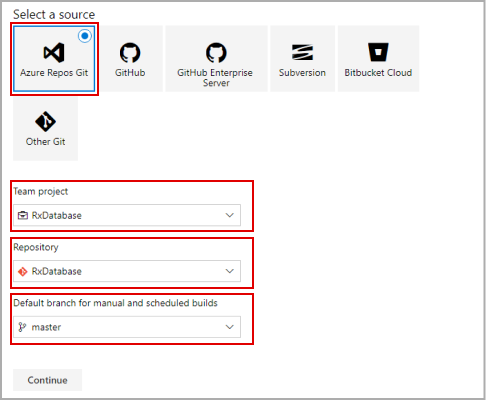Expand the Team project dropdown chevron

coord(230,215)
